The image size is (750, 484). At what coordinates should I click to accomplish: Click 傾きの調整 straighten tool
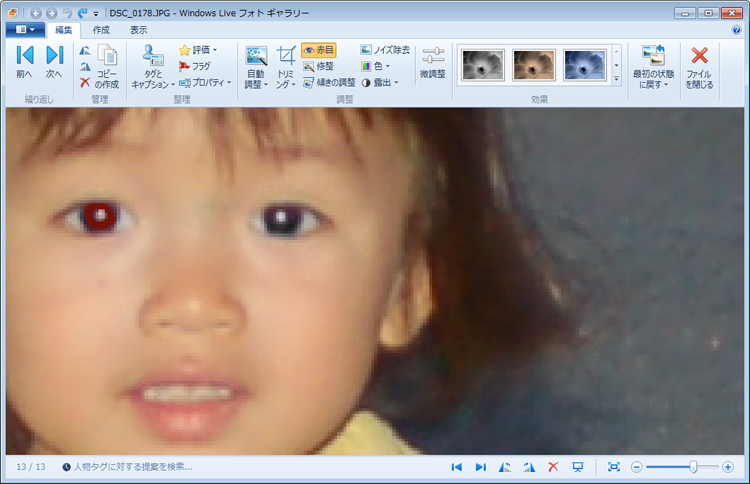tap(329, 83)
